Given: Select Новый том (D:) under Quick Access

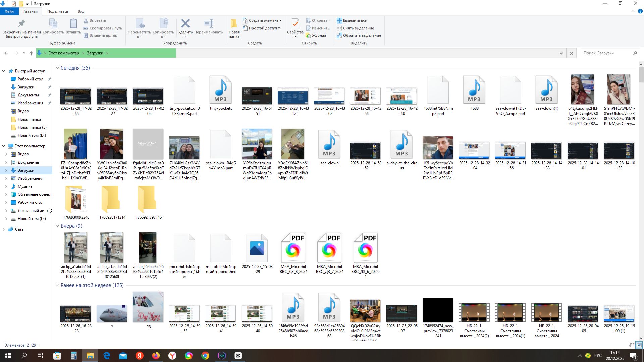Looking at the screenshot, I should [x=32, y=135].
